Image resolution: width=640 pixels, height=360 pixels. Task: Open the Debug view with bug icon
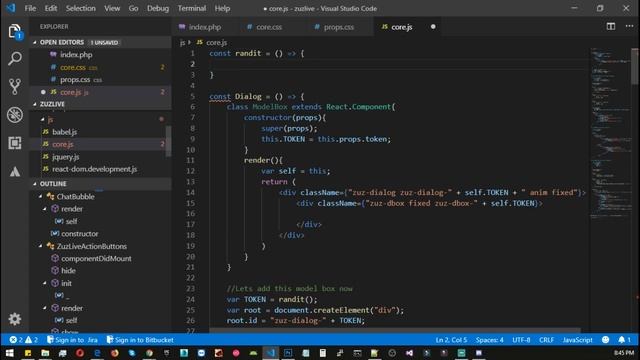[15, 115]
